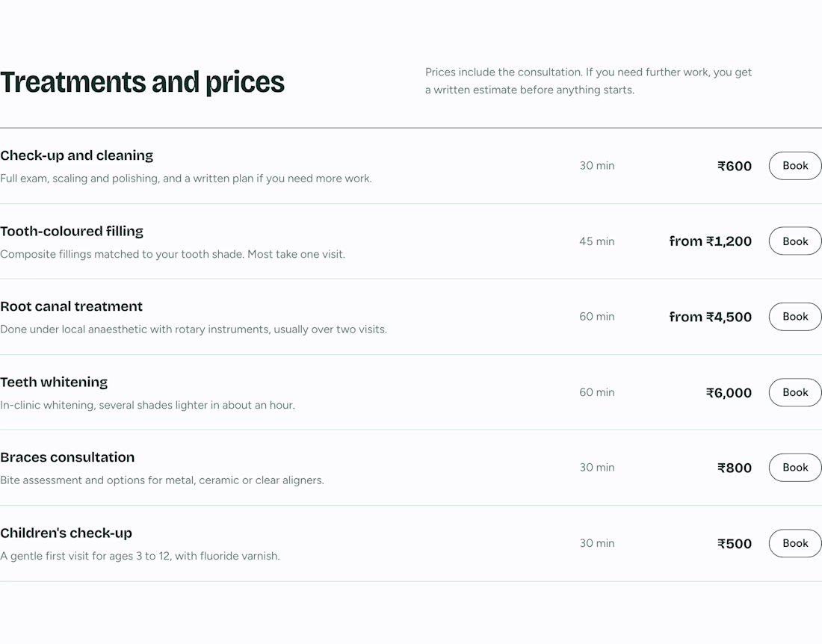Click the 'Children's check-up' title
Image resolution: width=822 pixels, height=644 pixels.
[66, 533]
